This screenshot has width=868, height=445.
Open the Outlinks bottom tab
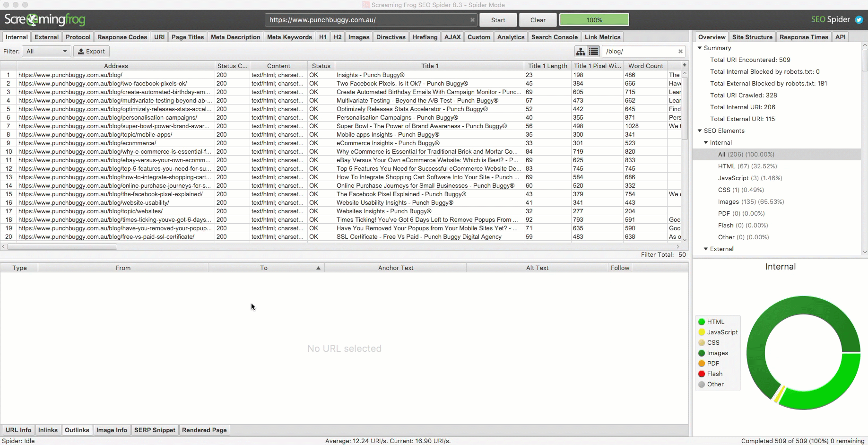[x=77, y=430]
